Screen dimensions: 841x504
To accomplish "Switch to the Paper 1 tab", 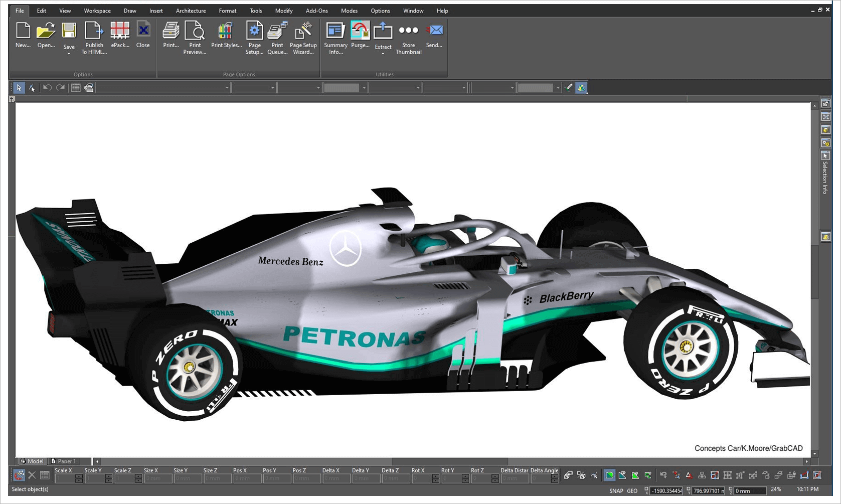I will [64, 461].
